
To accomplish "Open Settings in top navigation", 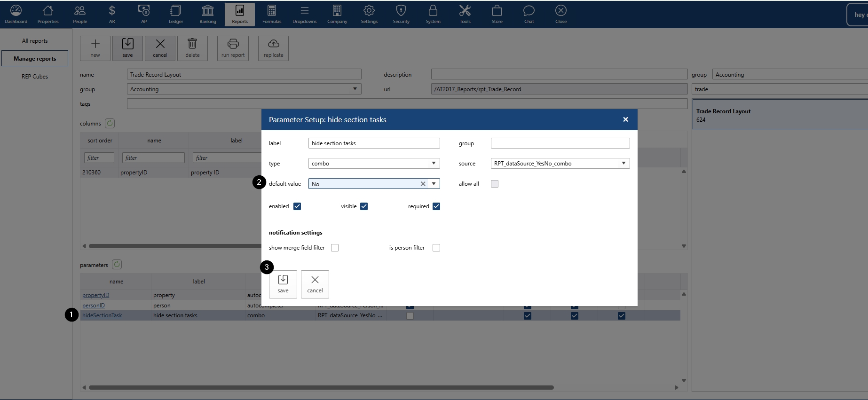I will point(369,15).
